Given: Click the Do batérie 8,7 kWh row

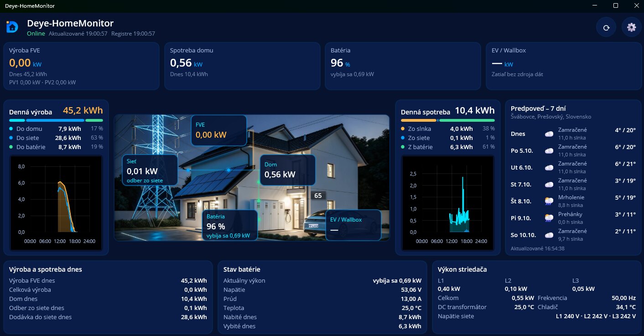Looking at the screenshot, I should coord(56,147).
